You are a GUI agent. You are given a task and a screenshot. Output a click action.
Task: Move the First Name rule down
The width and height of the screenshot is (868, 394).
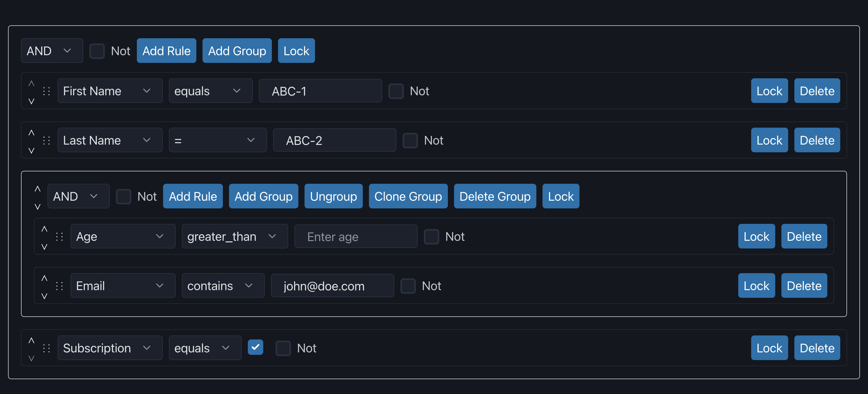click(x=31, y=101)
